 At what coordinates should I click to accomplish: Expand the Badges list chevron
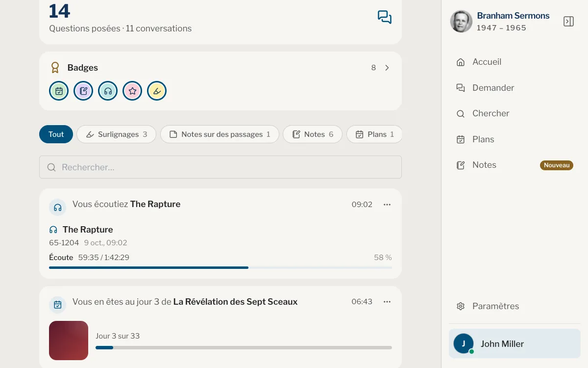pyautogui.click(x=387, y=68)
